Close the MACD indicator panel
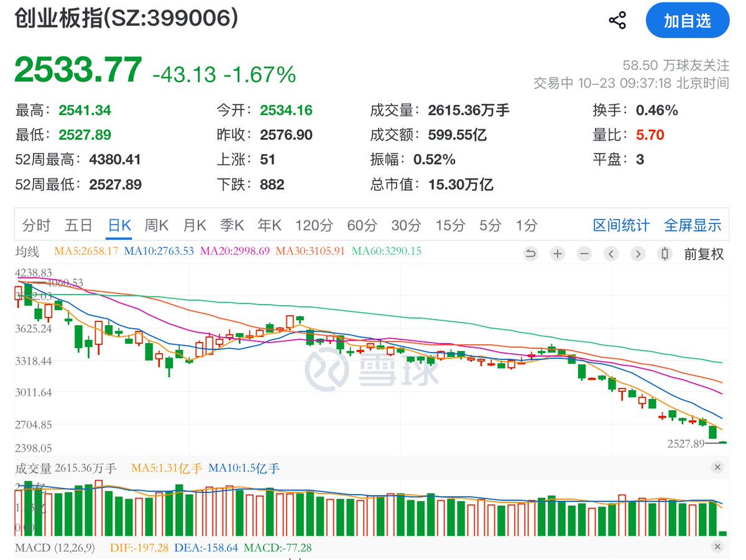Screen dimensions: 746x560 point(717,547)
